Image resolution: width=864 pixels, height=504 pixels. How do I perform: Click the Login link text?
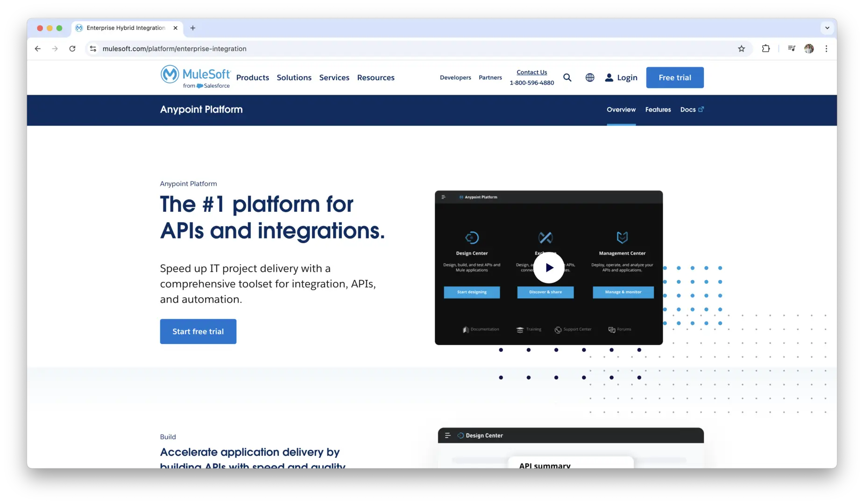click(627, 77)
